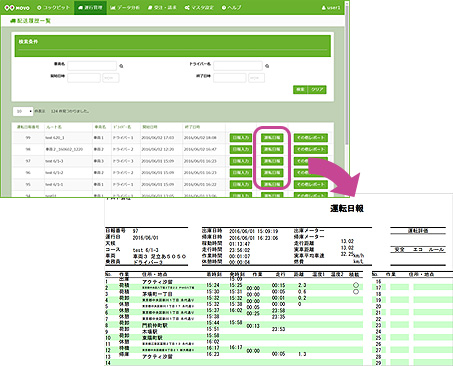
Task: Click その他レポート button in row 98
Action: click(310, 149)
